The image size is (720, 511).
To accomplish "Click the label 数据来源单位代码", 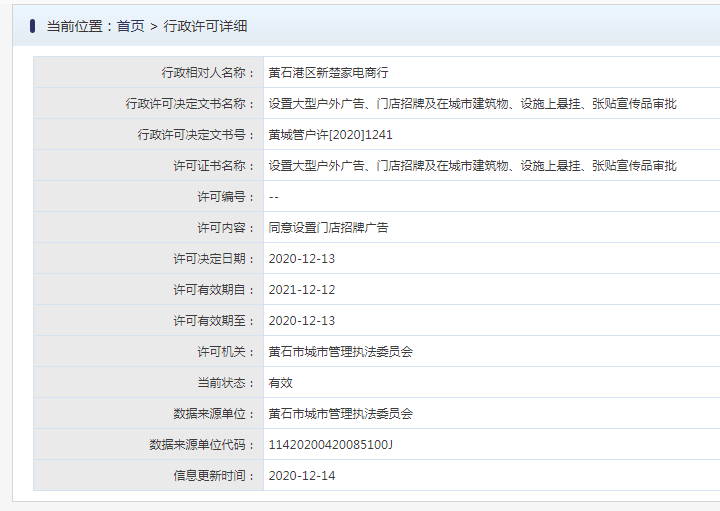I will 197,445.
